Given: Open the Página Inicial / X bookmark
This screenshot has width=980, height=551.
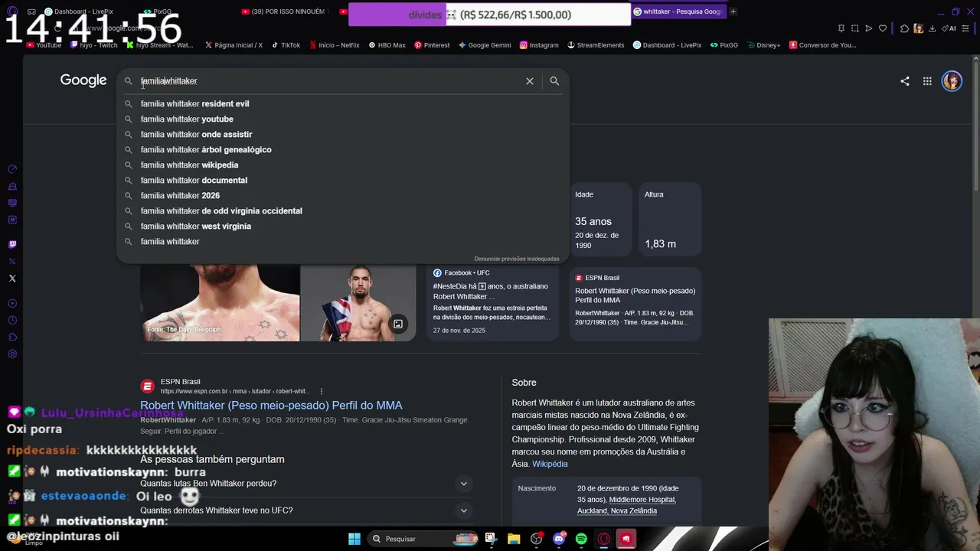Looking at the screenshot, I should pyautogui.click(x=234, y=45).
